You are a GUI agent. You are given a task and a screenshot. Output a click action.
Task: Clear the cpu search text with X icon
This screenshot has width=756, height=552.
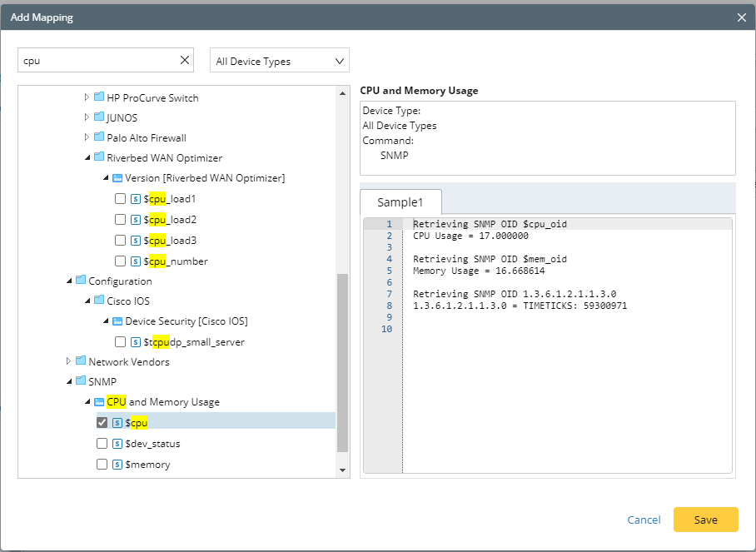tap(185, 61)
